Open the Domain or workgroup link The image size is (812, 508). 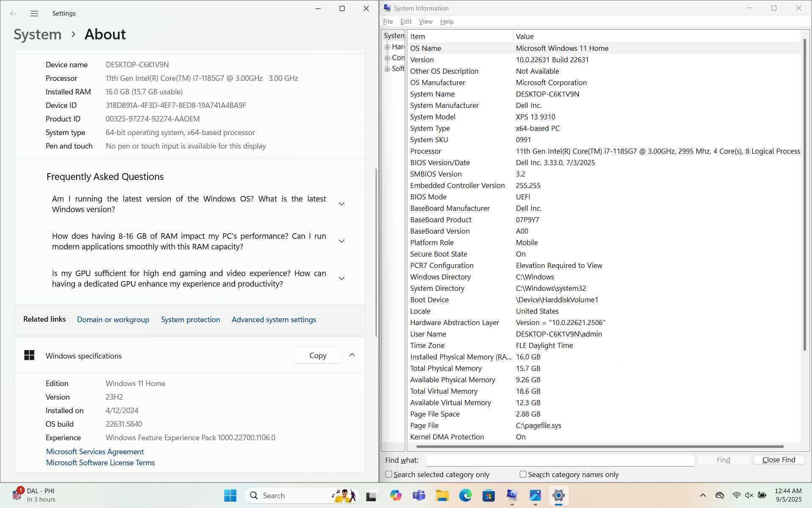click(113, 320)
